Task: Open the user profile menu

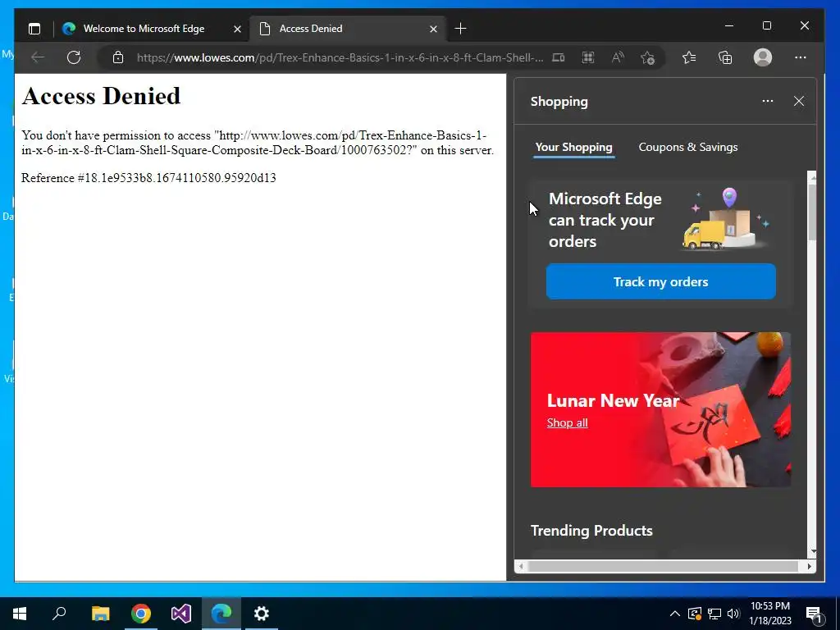Action: [762, 57]
